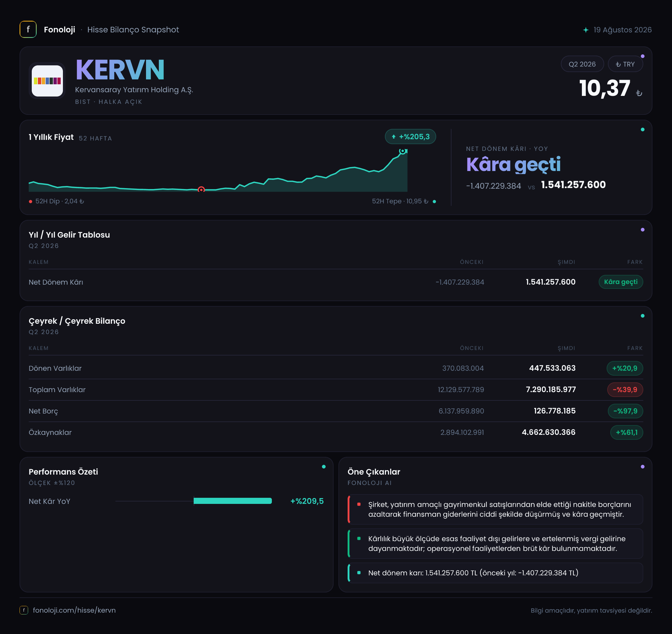This screenshot has height=634, width=672.
Task: Click the Net Kâr YoY performance bar
Action: 232,501
